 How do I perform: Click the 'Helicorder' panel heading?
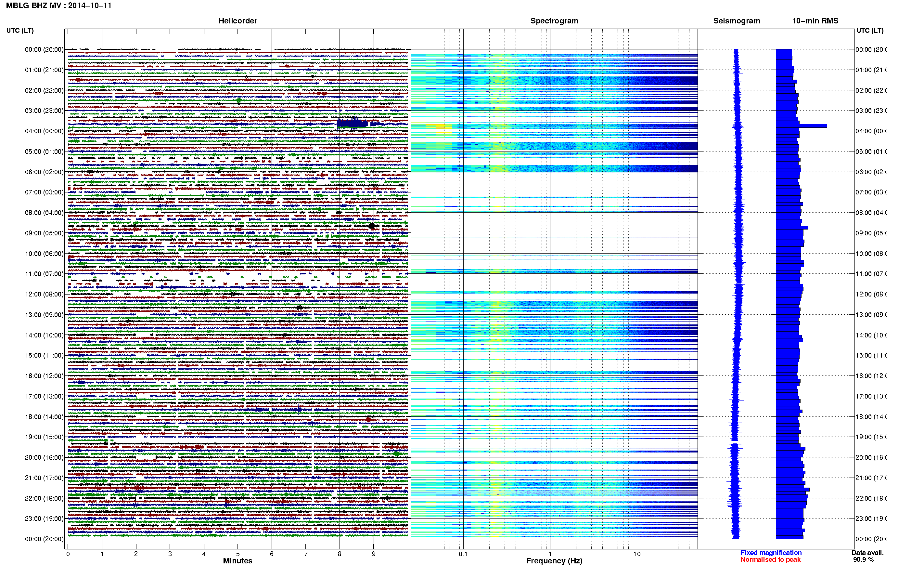tap(237, 21)
